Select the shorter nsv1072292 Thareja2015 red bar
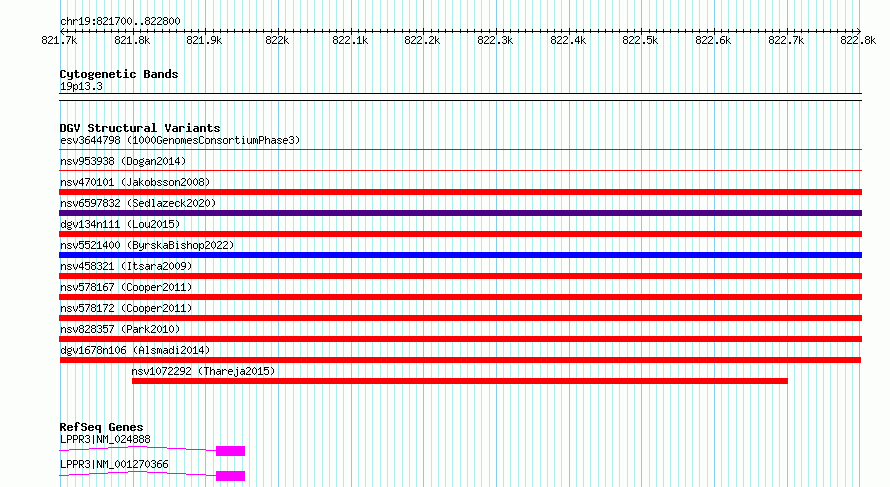 (x=460, y=381)
